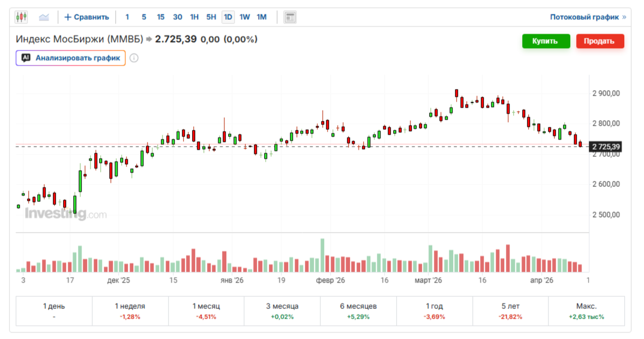Select the 15 minute interval
644x339 pixels.
(x=161, y=17)
